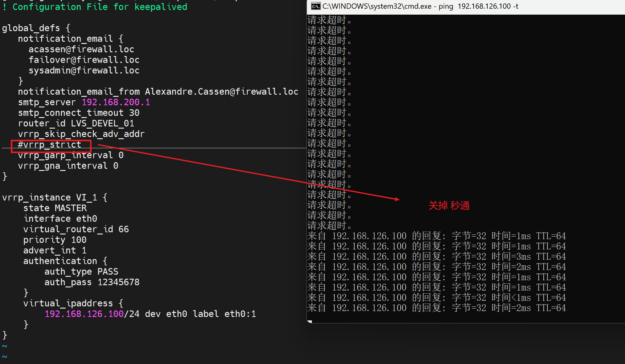Click the notification_email_from line
Viewport: 625px width, 364px height.
coord(158,92)
